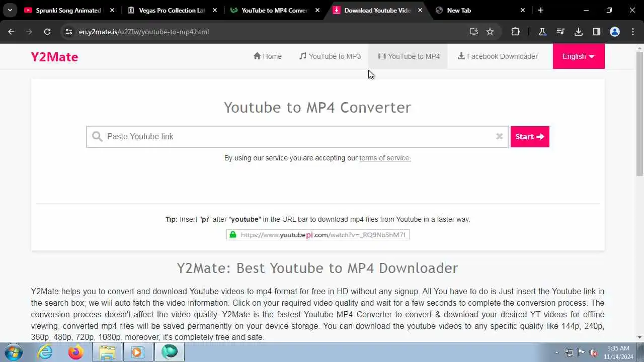Click the scrollbar down arrow
Viewport: 644px width, 362px height.
pyautogui.click(x=639, y=337)
